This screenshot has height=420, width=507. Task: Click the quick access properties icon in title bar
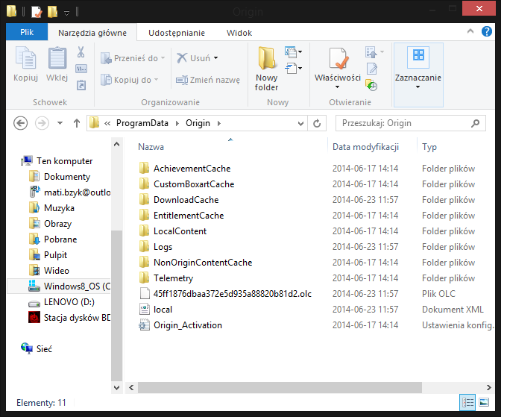click(x=37, y=11)
